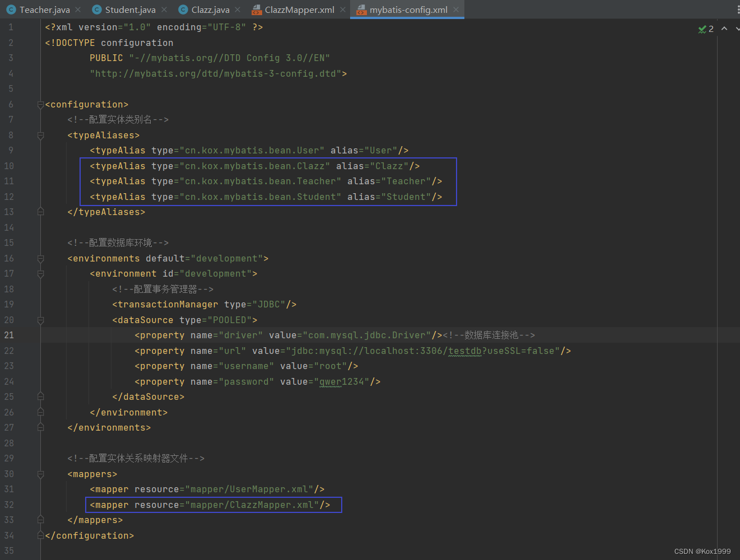The height and width of the screenshot is (560, 740).
Task: Click the comment on line 7
Action: 118,119
